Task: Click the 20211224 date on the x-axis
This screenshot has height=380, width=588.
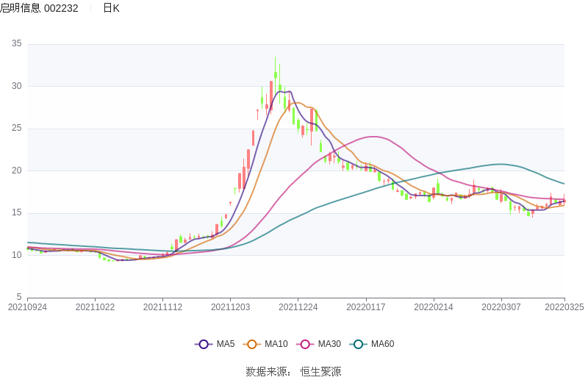Action: [x=298, y=307]
